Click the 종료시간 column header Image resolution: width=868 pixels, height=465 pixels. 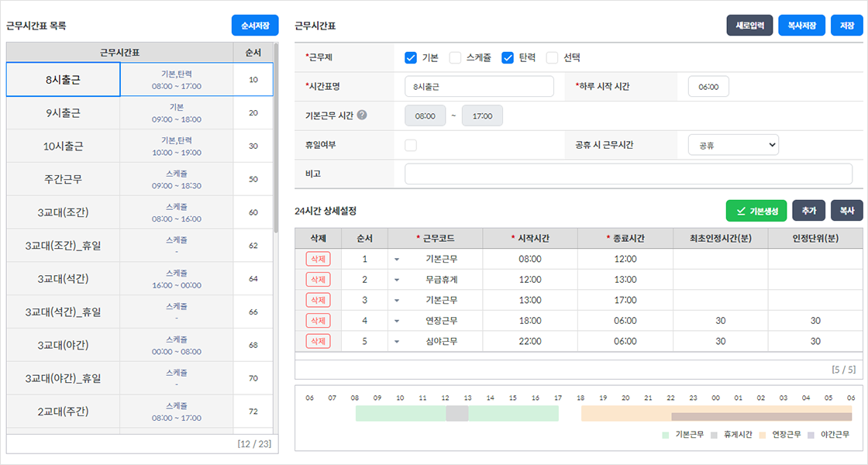[625, 239]
